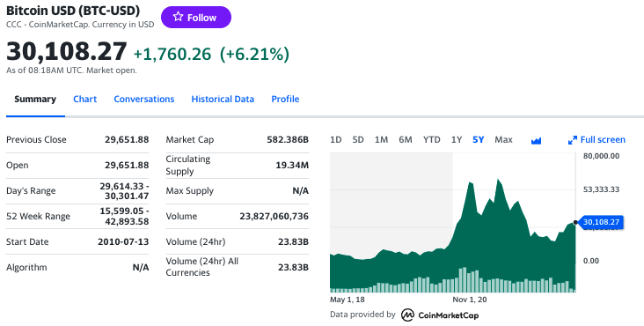
Task: Open the Conversations tab
Action: click(144, 99)
